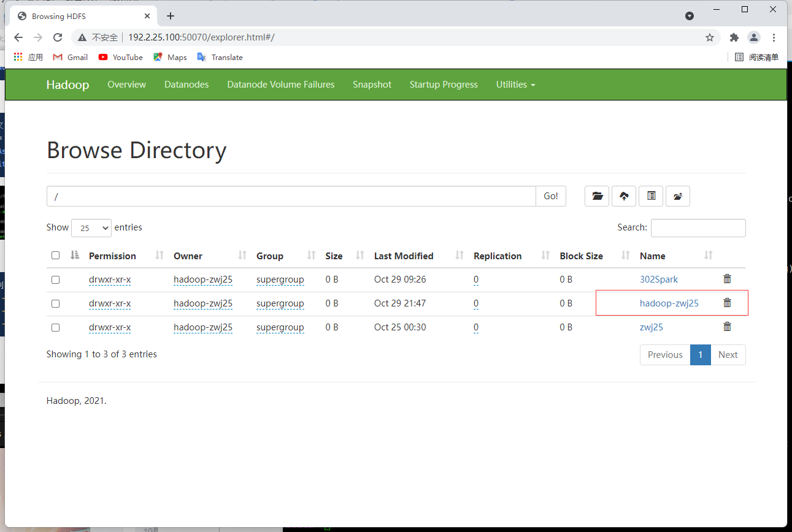This screenshot has width=792, height=532.
Task: Delete the 302Spark directory with trash icon
Action: [727, 279]
